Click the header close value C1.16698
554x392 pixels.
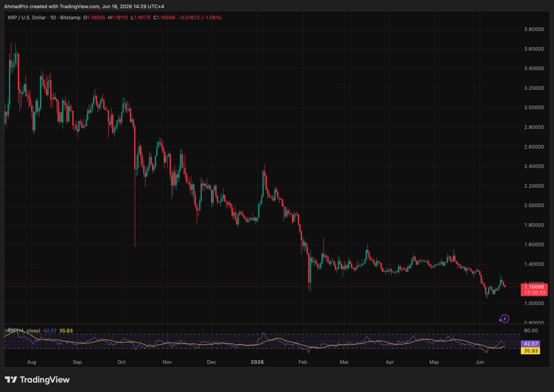coord(164,17)
